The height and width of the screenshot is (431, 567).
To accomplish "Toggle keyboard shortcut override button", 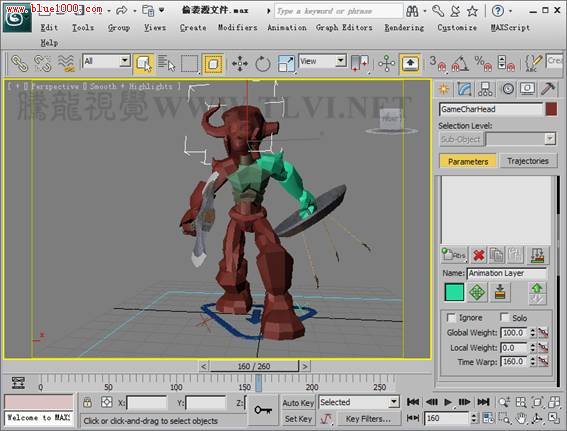I will pos(410,64).
